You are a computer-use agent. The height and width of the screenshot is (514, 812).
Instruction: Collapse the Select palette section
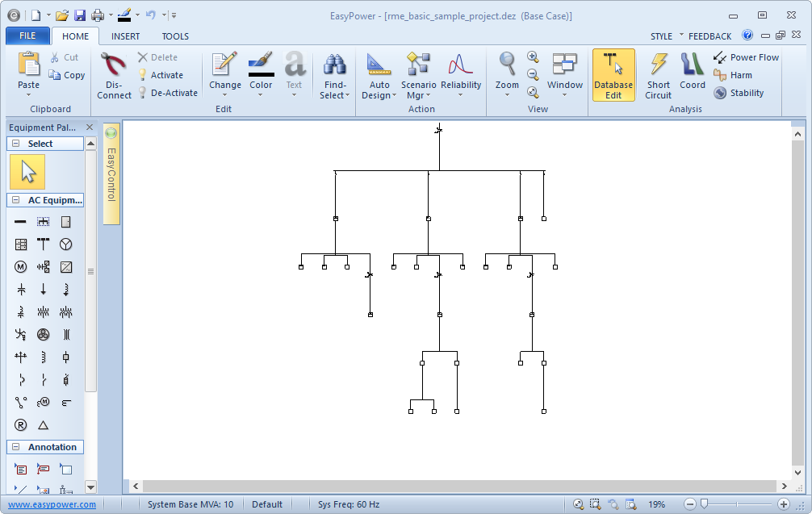15,144
